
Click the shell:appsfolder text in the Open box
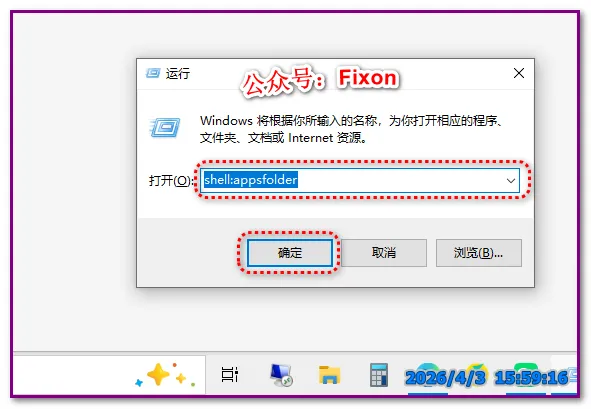point(251,180)
